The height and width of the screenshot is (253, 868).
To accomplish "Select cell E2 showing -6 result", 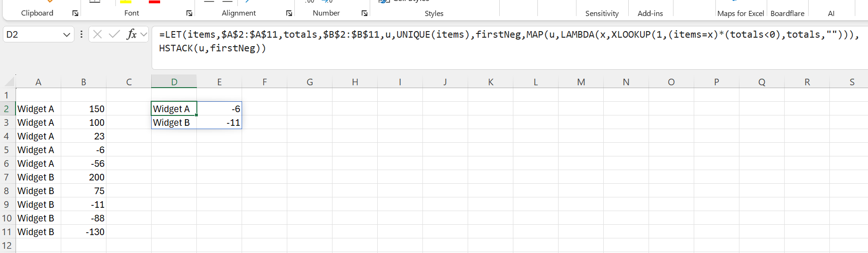I will tap(219, 109).
